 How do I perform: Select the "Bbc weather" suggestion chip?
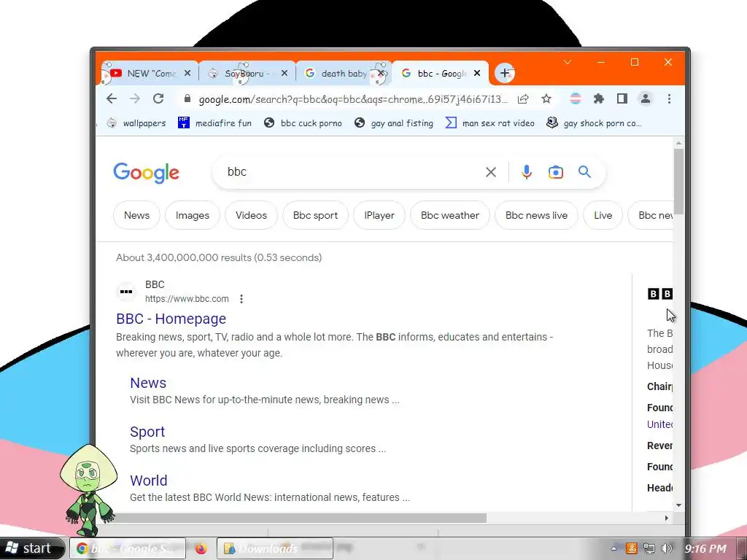click(x=449, y=215)
